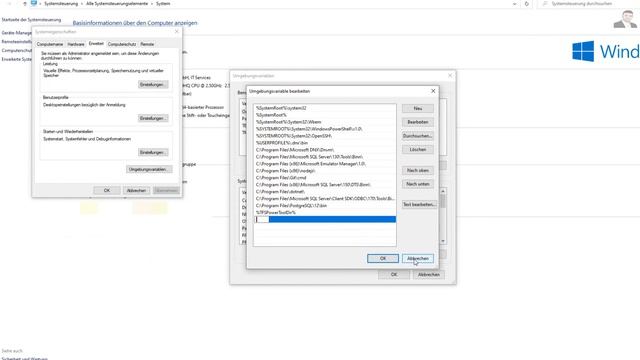
Task: Click Übernehmen in Systemeigenschaften dialog
Action: click(166, 191)
